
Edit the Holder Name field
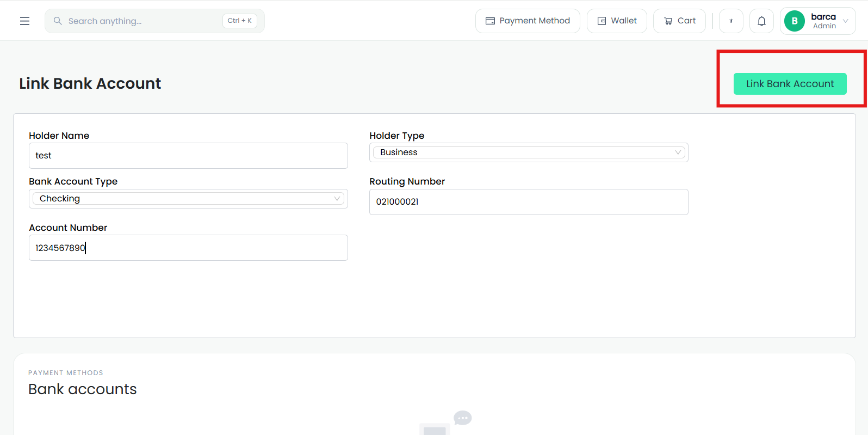pyautogui.click(x=188, y=156)
